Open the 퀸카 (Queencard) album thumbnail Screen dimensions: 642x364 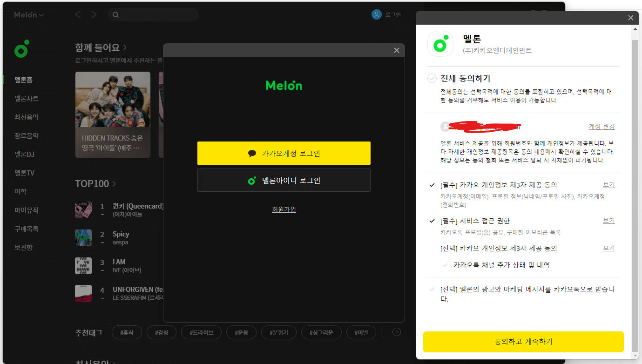tap(83, 210)
